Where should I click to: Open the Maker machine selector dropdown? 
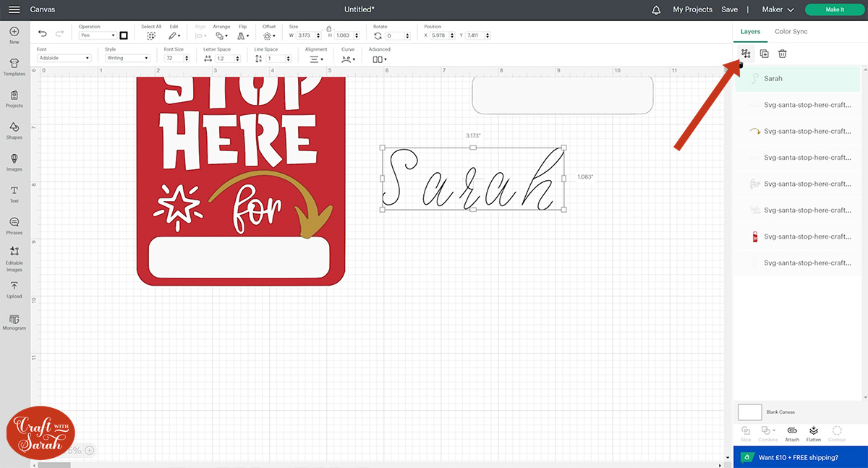(x=778, y=9)
